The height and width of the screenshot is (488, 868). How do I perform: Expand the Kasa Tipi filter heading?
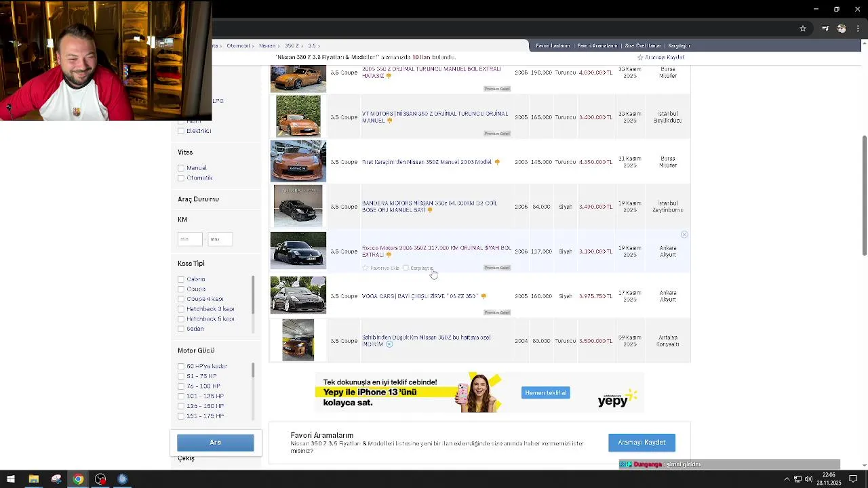click(x=191, y=264)
